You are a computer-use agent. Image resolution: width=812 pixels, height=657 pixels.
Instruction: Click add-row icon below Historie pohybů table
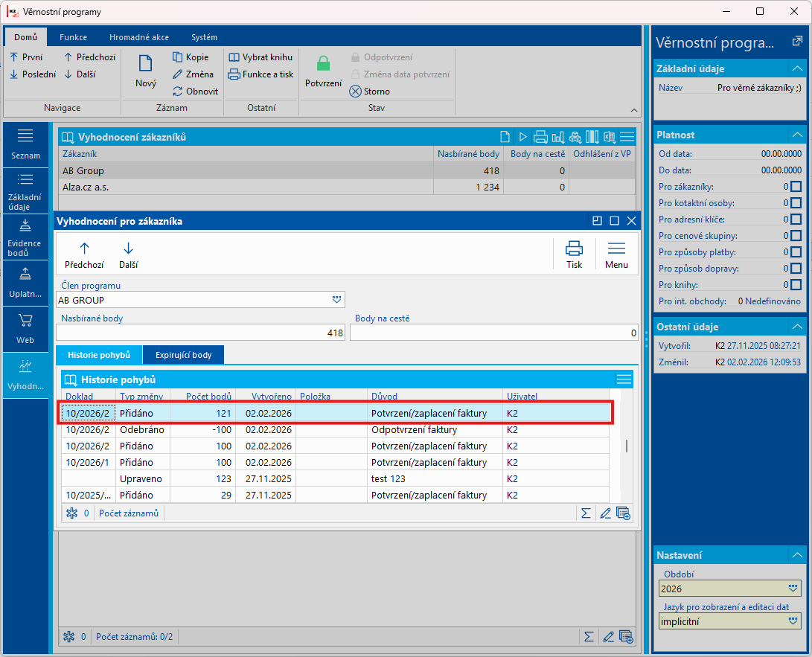pyautogui.click(x=623, y=513)
